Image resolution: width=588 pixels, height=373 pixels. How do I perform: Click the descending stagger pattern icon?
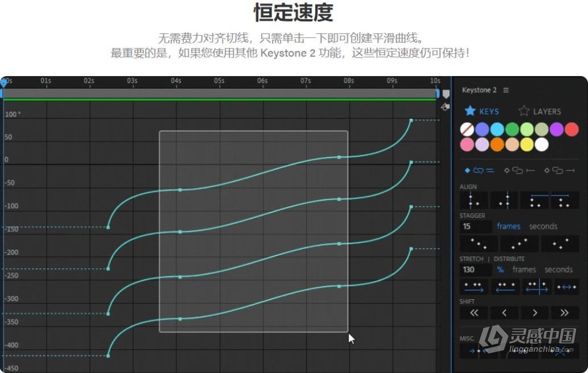pyautogui.click(x=478, y=244)
